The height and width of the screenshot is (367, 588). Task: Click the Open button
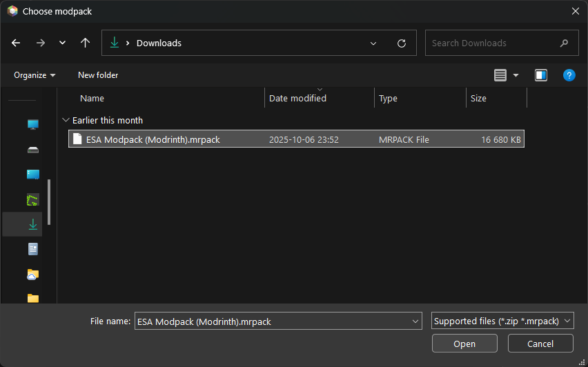(464, 344)
